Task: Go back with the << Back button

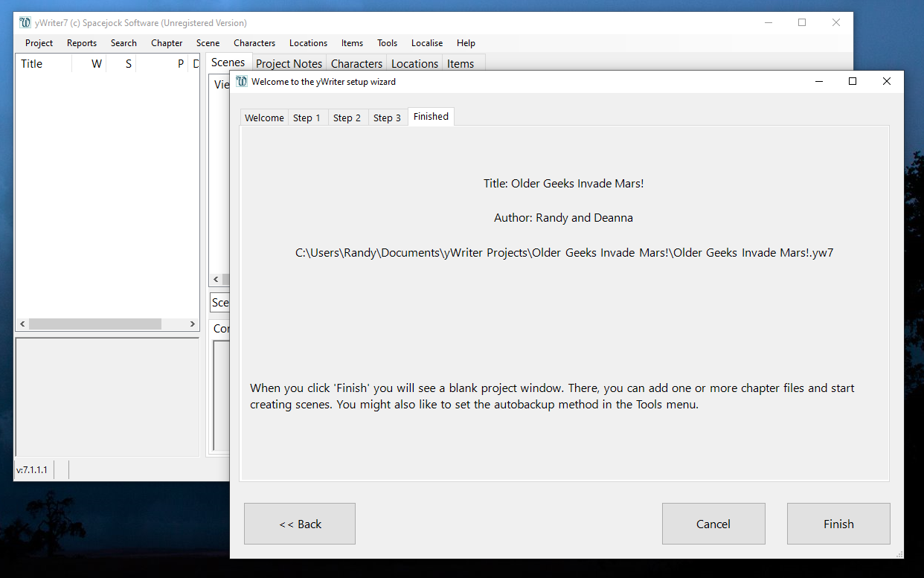Action: (x=300, y=524)
